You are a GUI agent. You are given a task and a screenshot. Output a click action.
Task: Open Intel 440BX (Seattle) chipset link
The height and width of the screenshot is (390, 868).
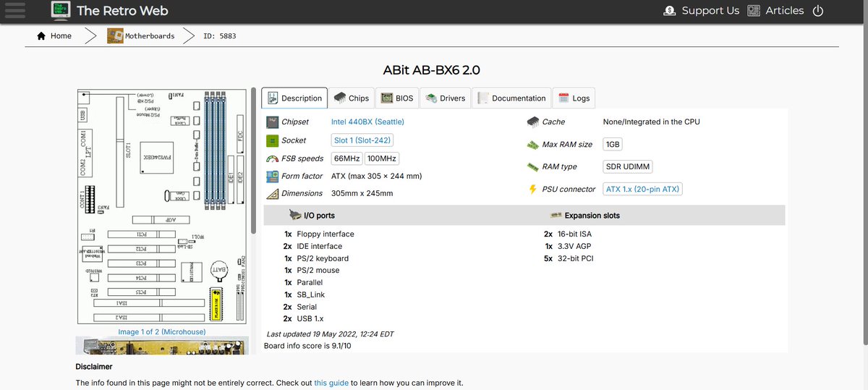pyautogui.click(x=367, y=122)
